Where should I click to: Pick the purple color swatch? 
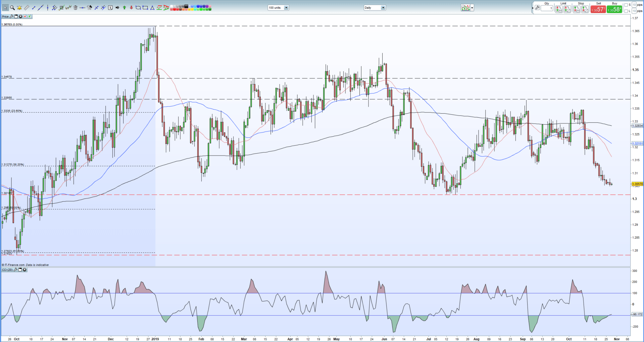[x=207, y=6]
